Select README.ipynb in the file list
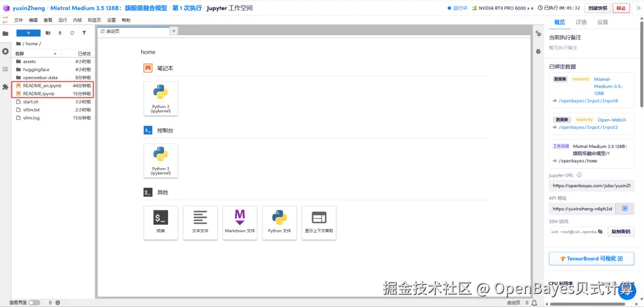The width and height of the screenshot is (644, 307). pyautogui.click(x=54, y=94)
